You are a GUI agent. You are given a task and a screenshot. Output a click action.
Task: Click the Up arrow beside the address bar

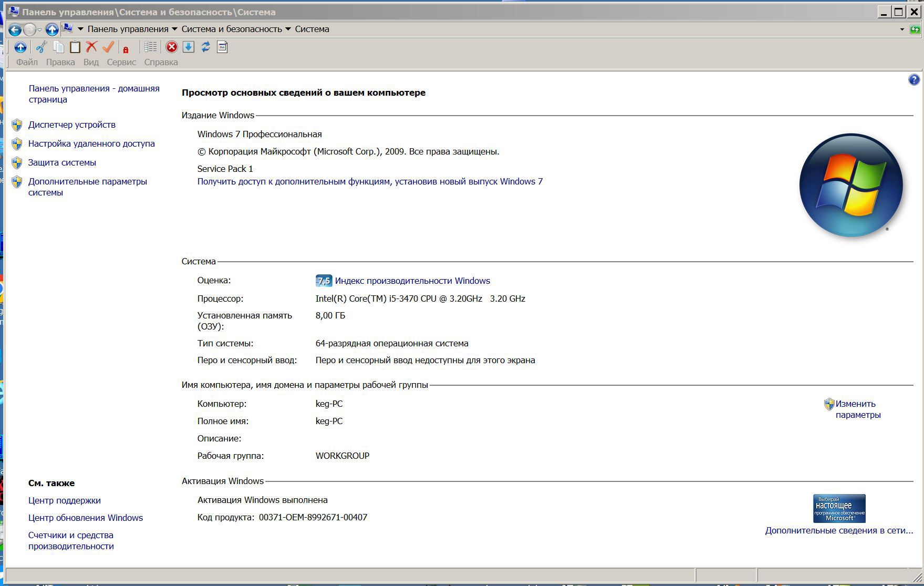[52, 29]
